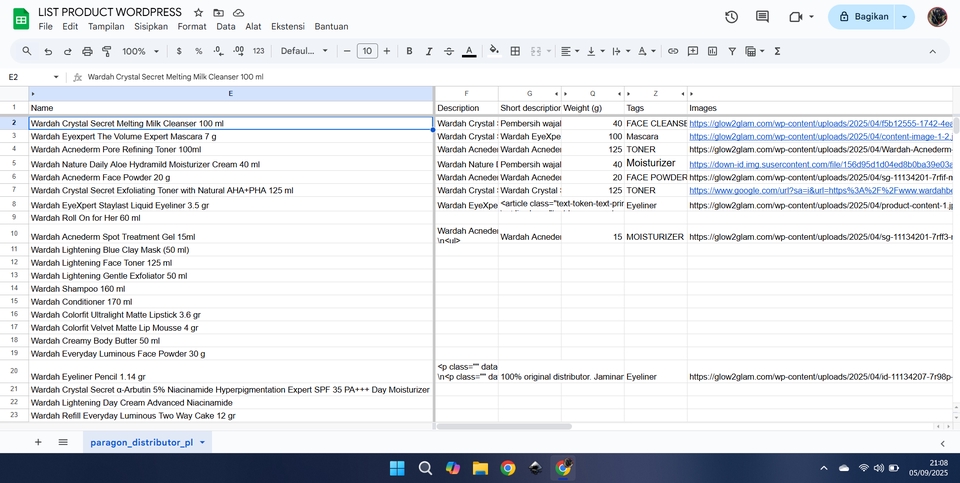Toggle bold formatting
This screenshot has height=483, width=960.
410,51
